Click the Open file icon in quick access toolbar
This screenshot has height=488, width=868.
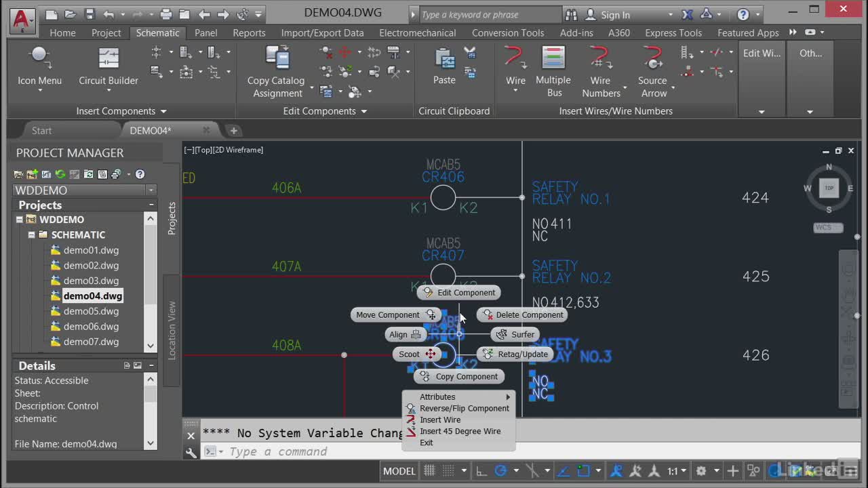71,14
